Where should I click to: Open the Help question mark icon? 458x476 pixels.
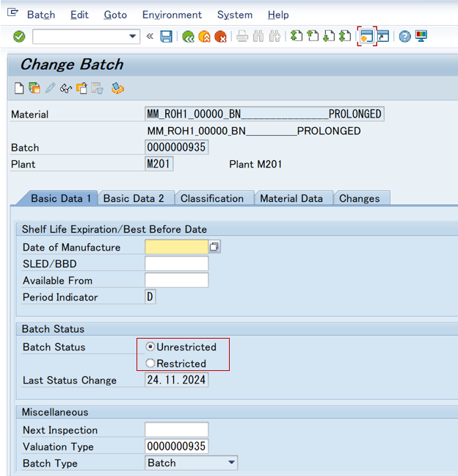coord(404,37)
